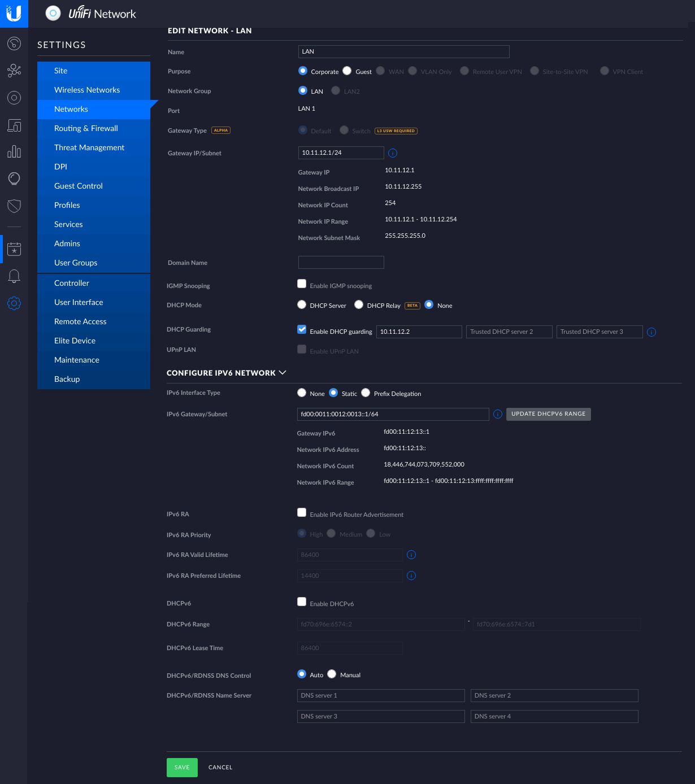Screen dimensions: 695x784
Task: Select Prefix Delegation IPv6 interface type
Action: tap(366, 392)
